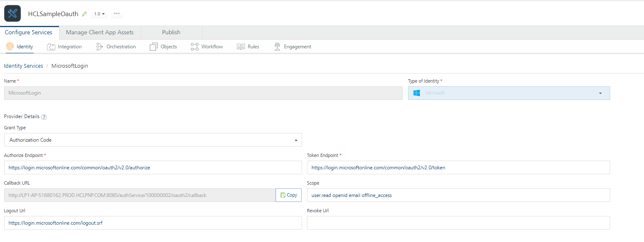Click the HCLSampleOauth app logo icon
The image size is (644, 242).
click(12, 14)
